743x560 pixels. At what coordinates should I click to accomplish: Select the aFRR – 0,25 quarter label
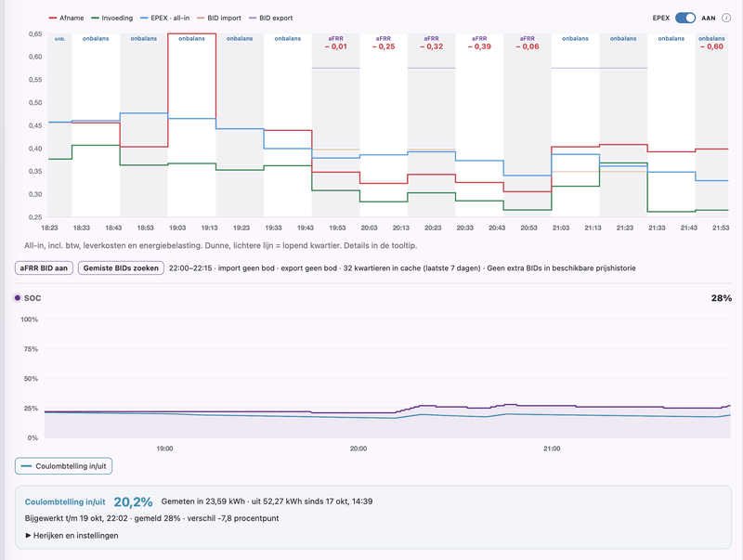(x=384, y=43)
